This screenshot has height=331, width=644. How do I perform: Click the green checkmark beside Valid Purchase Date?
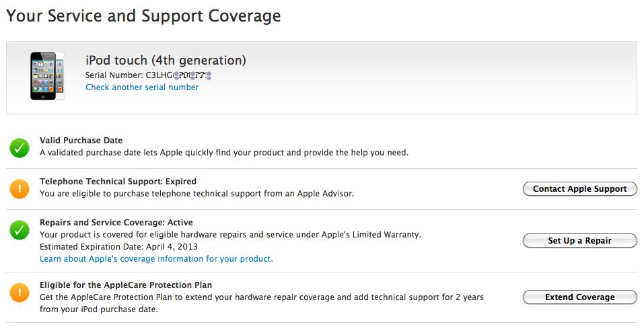point(20,148)
